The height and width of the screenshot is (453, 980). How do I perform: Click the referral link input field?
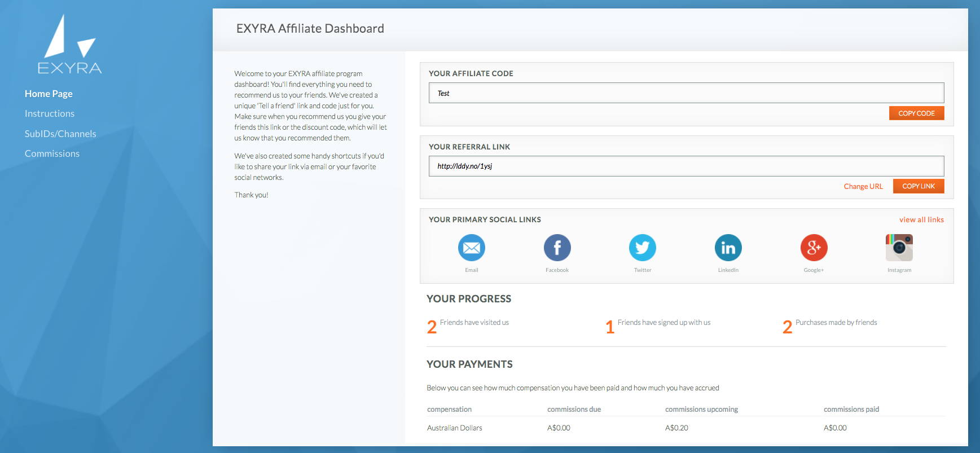click(x=686, y=166)
